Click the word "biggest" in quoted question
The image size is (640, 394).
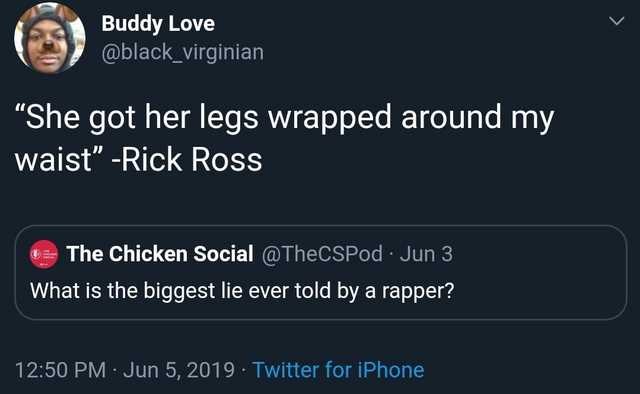pyautogui.click(x=180, y=292)
